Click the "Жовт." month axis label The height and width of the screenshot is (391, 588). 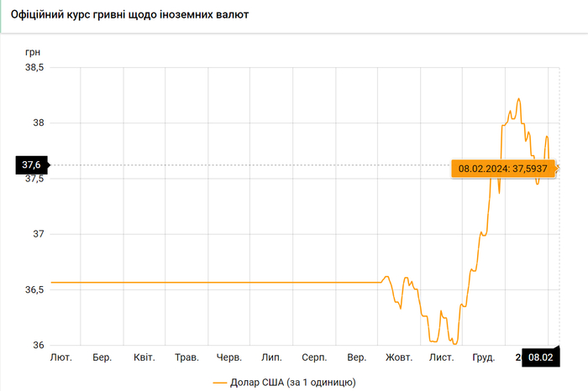pos(399,357)
